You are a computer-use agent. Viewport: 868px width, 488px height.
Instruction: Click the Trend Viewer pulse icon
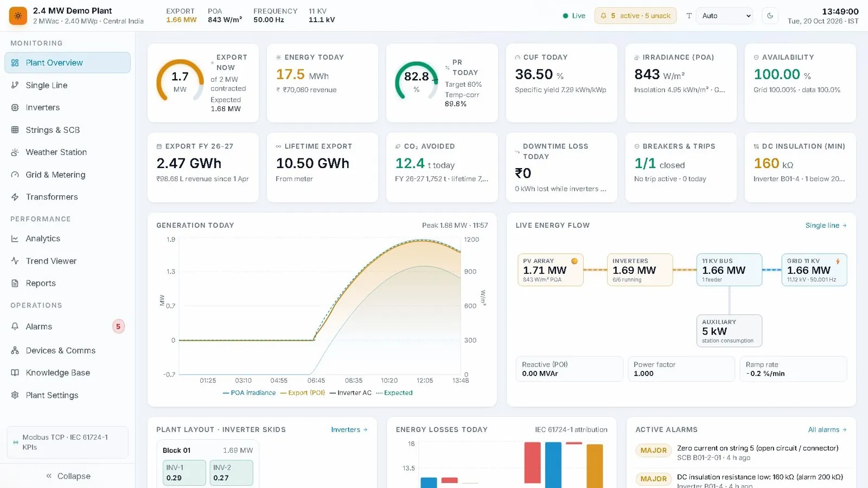coord(15,261)
